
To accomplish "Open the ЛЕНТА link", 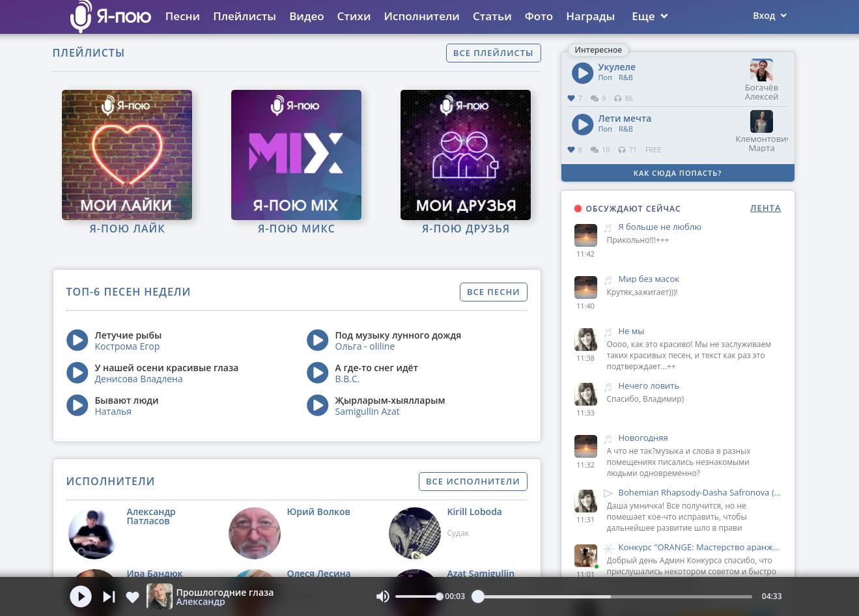I will [765, 208].
